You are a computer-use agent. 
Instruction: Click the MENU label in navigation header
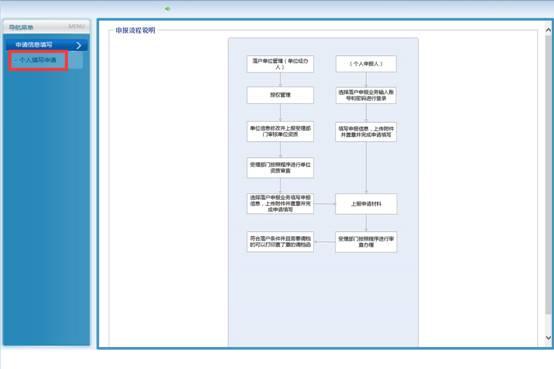point(76,27)
